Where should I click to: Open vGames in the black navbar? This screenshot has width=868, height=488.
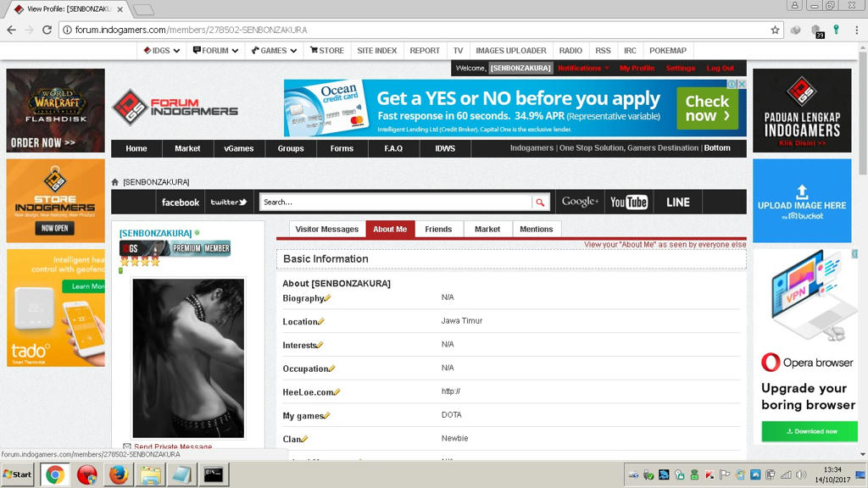click(238, 148)
